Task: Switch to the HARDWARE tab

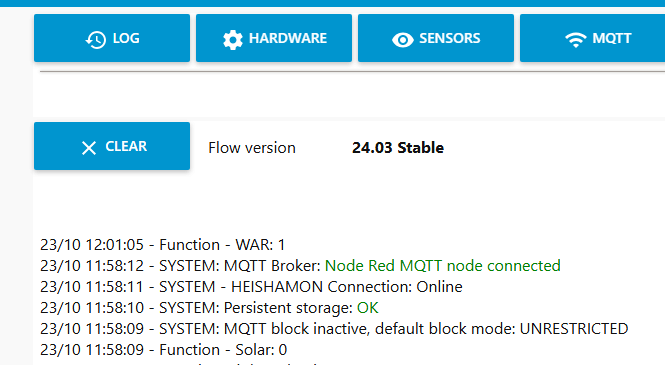Action: [x=274, y=38]
